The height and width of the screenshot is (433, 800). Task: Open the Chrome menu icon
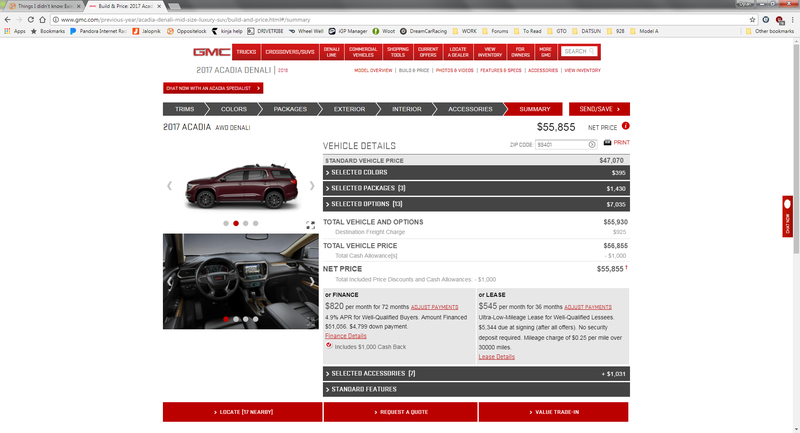coord(792,19)
